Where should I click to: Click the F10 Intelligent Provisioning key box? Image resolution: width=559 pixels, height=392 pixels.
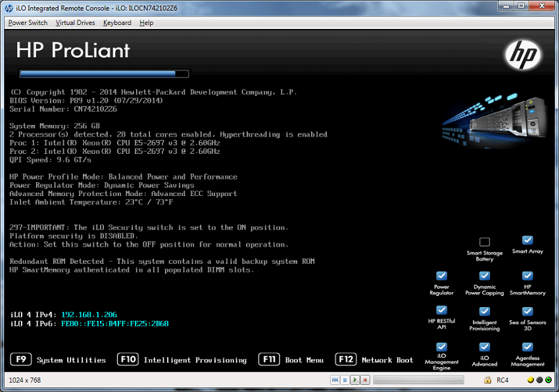(128, 359)
